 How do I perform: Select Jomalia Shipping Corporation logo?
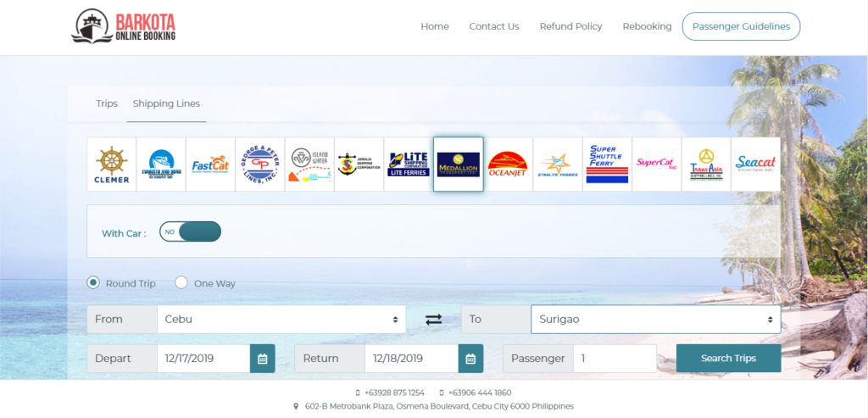[359, 164]
